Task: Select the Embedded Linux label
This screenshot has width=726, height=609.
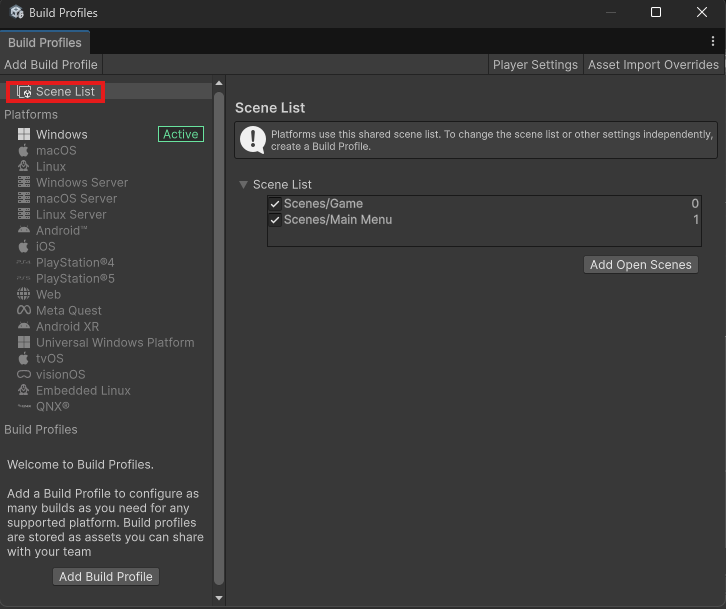Action: tap(83, 390)
